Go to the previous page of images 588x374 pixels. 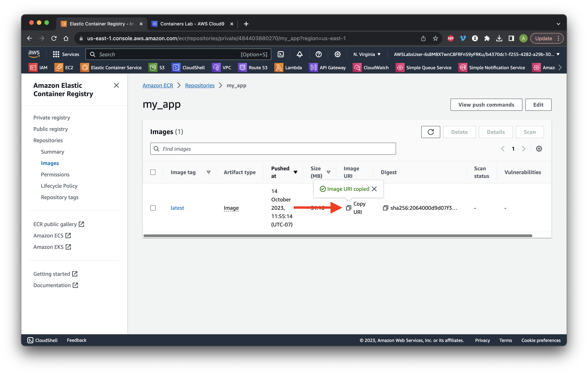tap(503, 149)
